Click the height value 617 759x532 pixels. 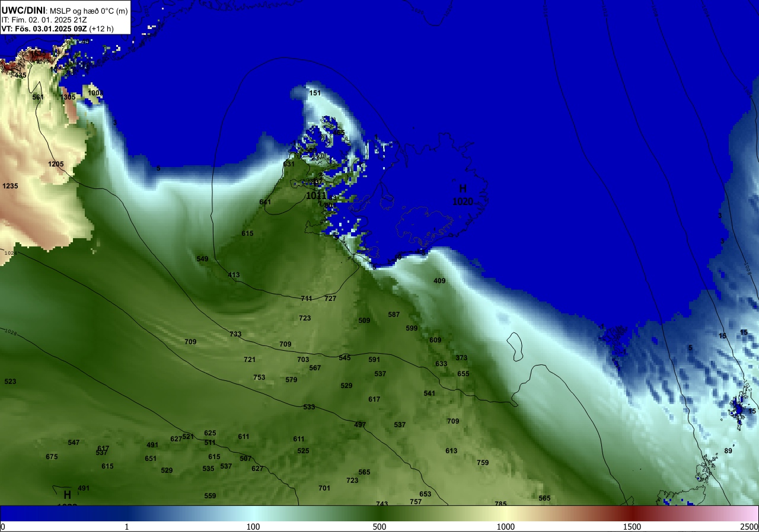point(374,399)
